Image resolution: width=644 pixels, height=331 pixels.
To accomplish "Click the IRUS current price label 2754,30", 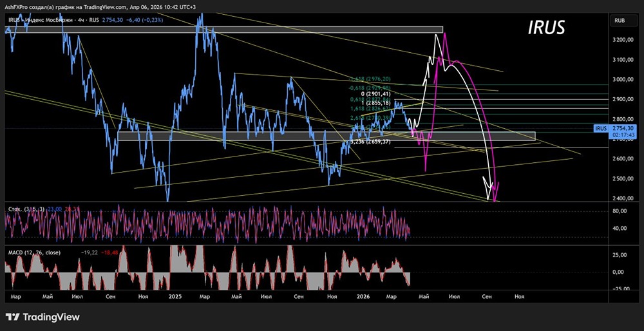I will (x=624, y=129).
